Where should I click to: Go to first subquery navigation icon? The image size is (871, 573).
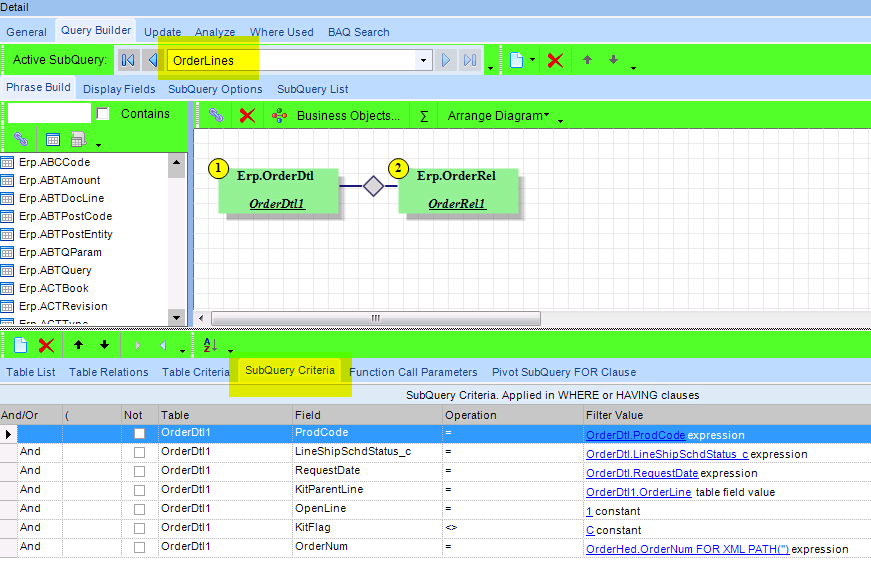pos(128,61)
